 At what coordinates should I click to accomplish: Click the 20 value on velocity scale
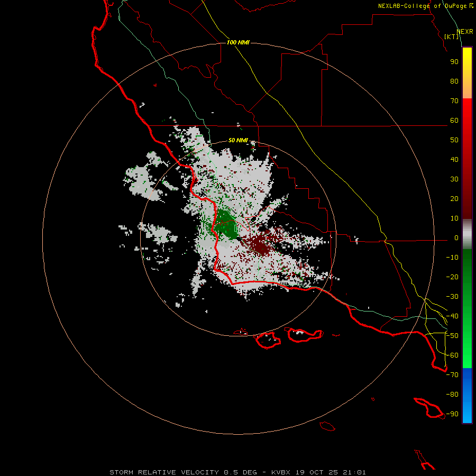[454, 199]
